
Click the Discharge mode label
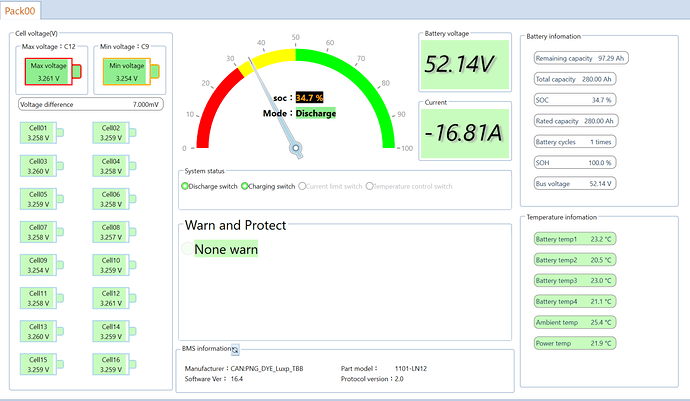point(316,113)
